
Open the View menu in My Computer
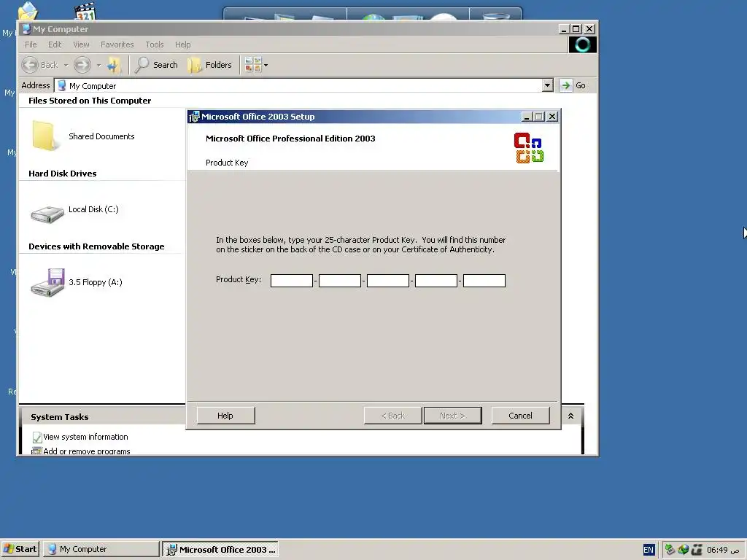coord(81,44)
